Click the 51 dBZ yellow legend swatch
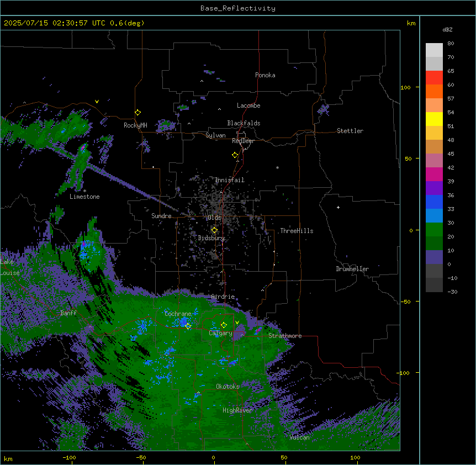 pos(434,119)
